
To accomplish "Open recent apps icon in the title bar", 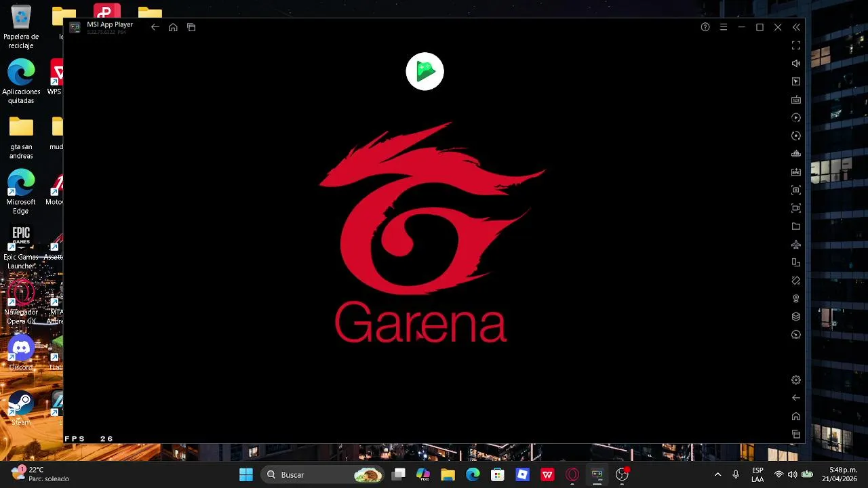I will click(x=191, y=27).
